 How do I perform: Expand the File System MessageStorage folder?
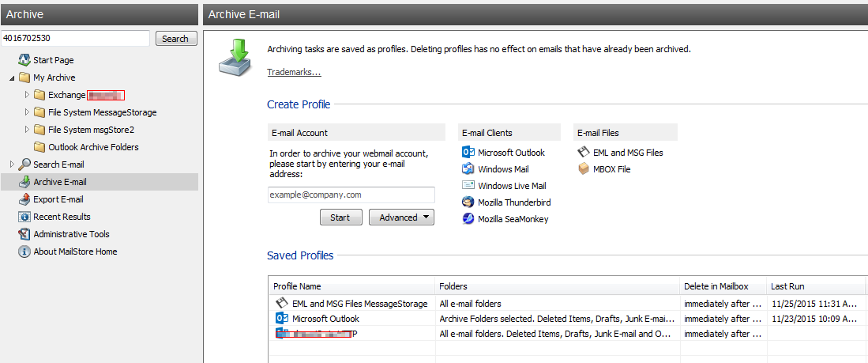coord(27,112)
